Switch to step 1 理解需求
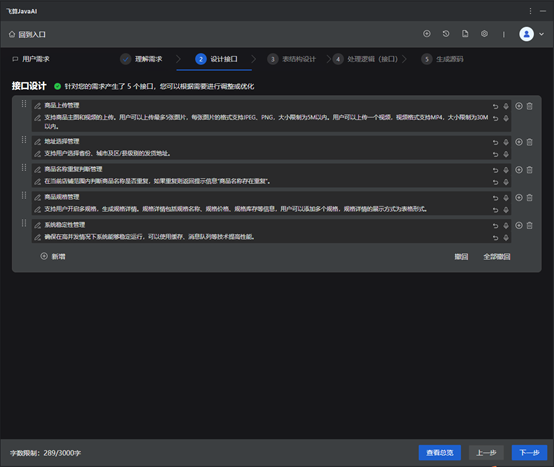The width and height of the screenshot is (554, 467). point(141,59)
